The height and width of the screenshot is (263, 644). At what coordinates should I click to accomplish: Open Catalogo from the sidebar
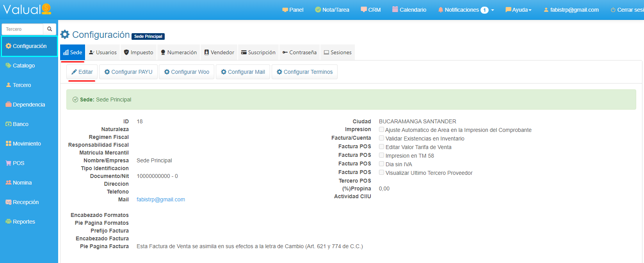pyautogui.click(x=23, y=66)
